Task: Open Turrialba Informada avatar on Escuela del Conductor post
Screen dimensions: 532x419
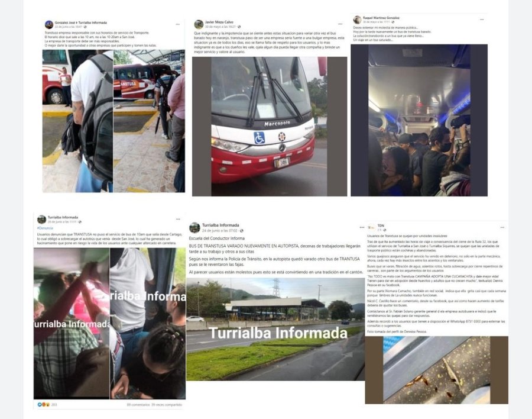Action: [194, 227]
